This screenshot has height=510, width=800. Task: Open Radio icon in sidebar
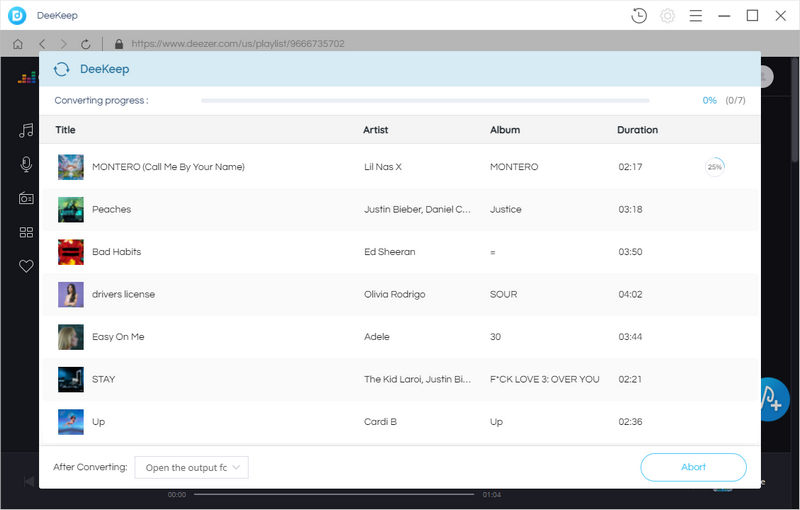coord(26,198)
